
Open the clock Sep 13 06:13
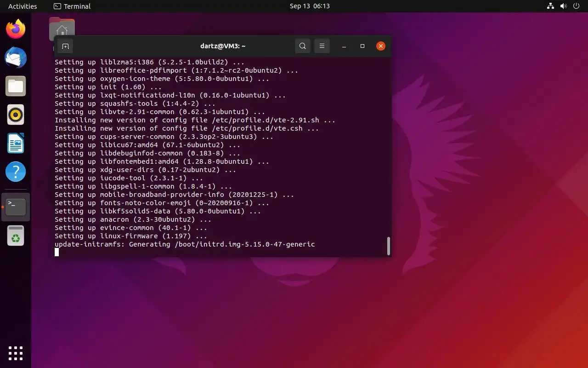310,6
